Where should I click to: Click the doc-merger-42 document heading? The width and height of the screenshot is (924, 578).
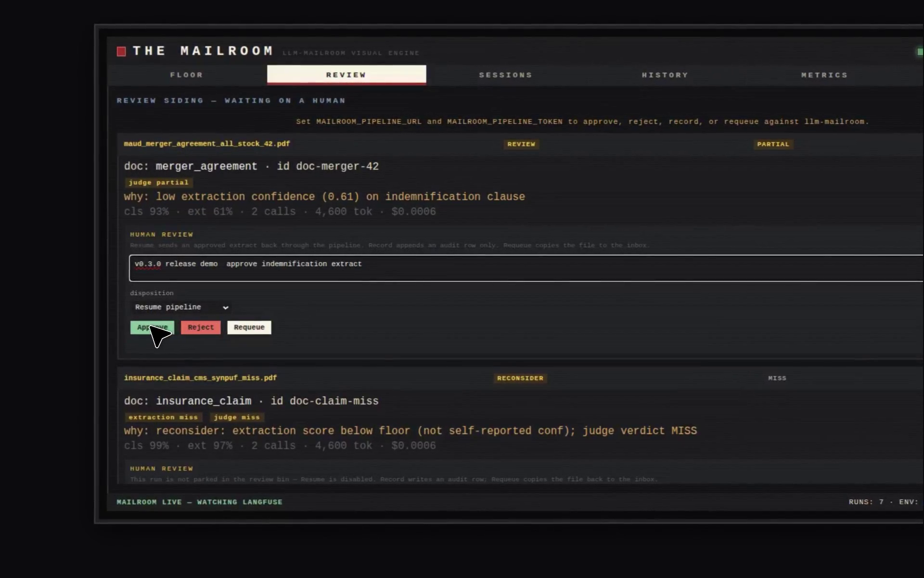click(251, 166)
